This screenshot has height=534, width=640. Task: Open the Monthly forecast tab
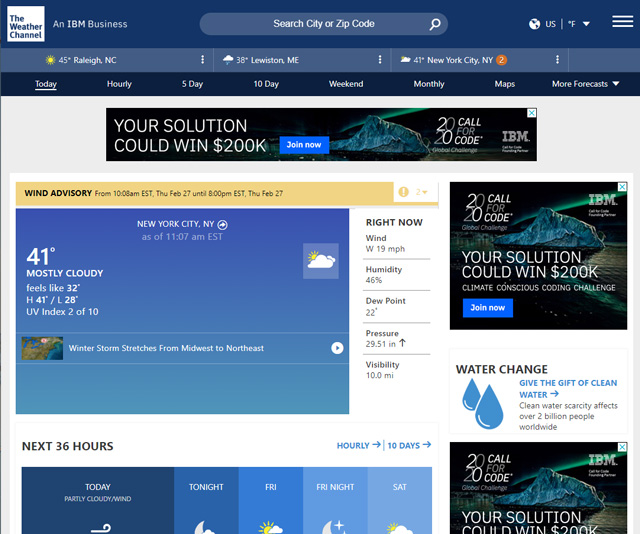pyautogui.click(x=429, y=84)
